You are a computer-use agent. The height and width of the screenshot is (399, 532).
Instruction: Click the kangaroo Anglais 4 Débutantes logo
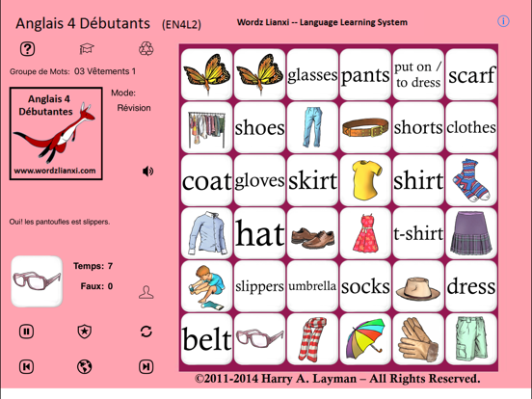point(56,134)
